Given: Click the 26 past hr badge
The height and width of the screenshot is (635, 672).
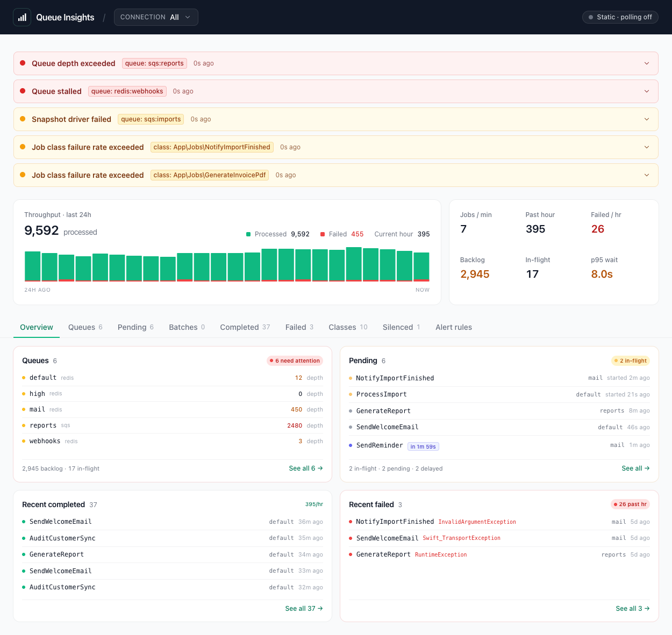Looking at the screenshot, I should click(x=630, y=504).
